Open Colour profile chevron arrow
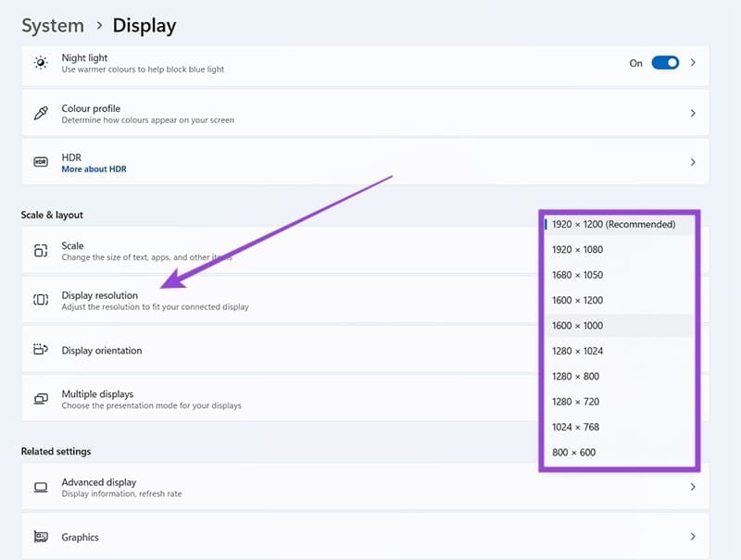This screenshot has height=560, width=741. pos(693,113)
